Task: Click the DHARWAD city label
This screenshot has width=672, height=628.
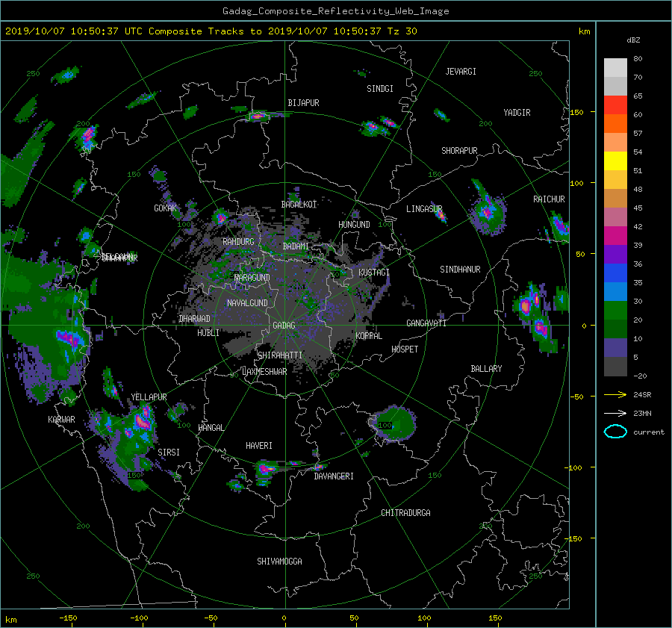Action: tap(194, 319)
